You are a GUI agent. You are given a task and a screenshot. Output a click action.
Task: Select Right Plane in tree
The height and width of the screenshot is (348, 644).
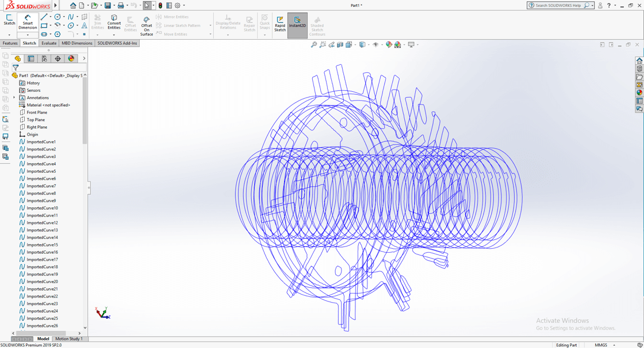pyautogui.click(x=37, y=127)
